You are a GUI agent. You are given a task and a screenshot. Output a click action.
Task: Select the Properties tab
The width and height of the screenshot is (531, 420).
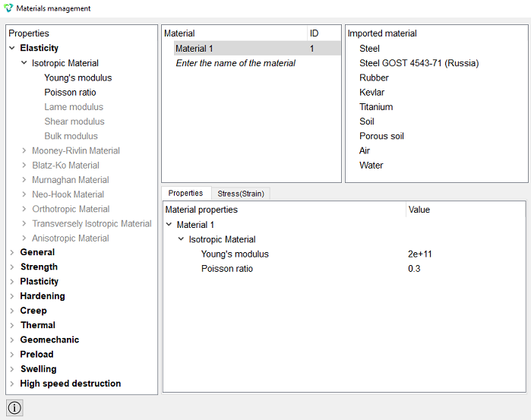tap(185, 193)
